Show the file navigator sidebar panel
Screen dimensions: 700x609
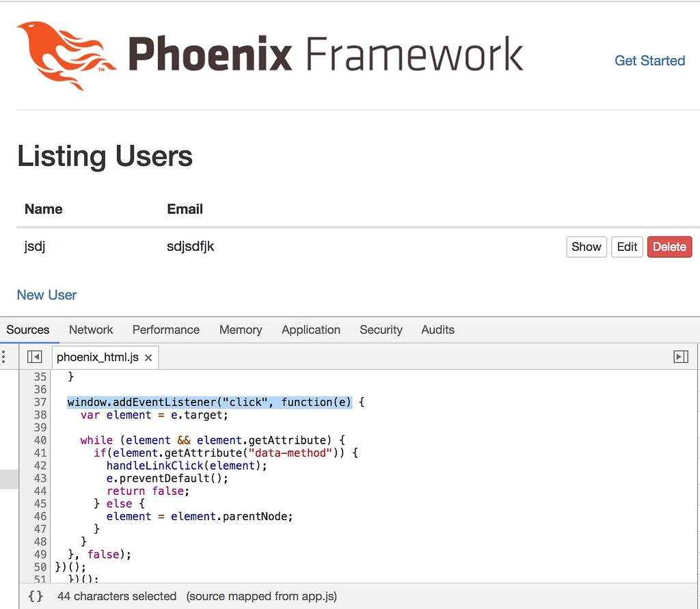pyautogui.click(x=34, y=356)
